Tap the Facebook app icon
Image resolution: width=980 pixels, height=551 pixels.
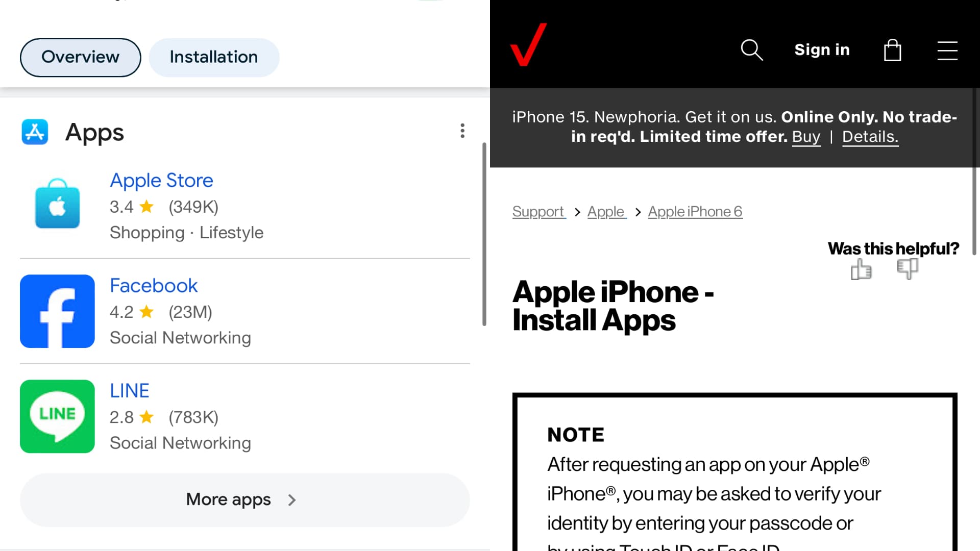[x=57, y=311]
